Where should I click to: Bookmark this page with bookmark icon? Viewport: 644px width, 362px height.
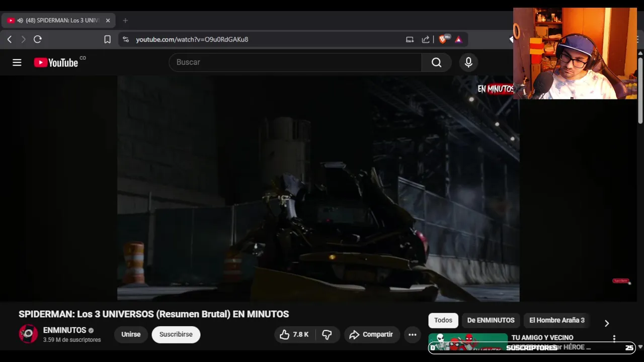click(x=107, y=39)
